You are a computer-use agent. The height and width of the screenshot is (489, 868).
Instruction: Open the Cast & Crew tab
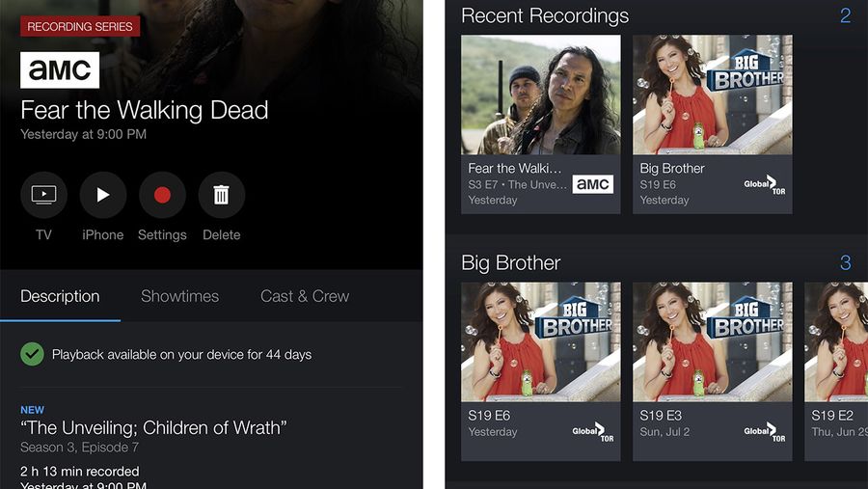tap(305, 296)
